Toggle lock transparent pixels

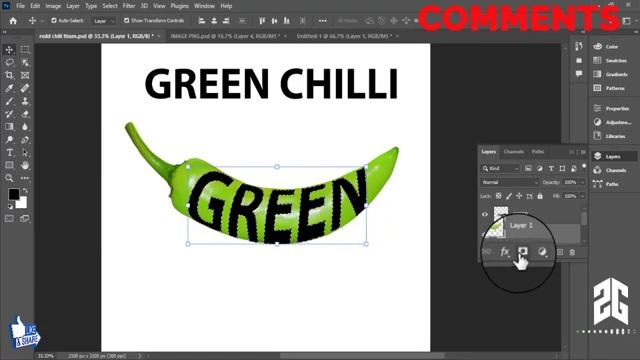[x=499, y=196]
